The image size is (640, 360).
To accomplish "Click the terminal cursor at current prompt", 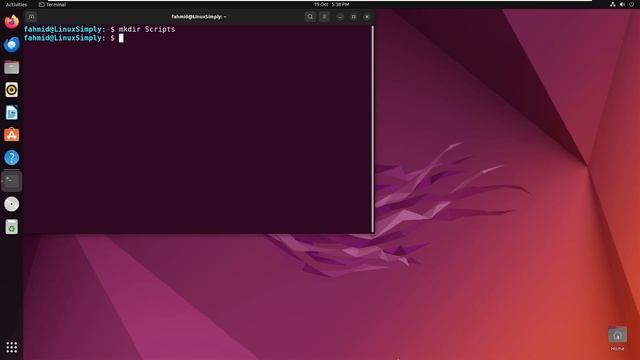I will click(x=121, y=38).
